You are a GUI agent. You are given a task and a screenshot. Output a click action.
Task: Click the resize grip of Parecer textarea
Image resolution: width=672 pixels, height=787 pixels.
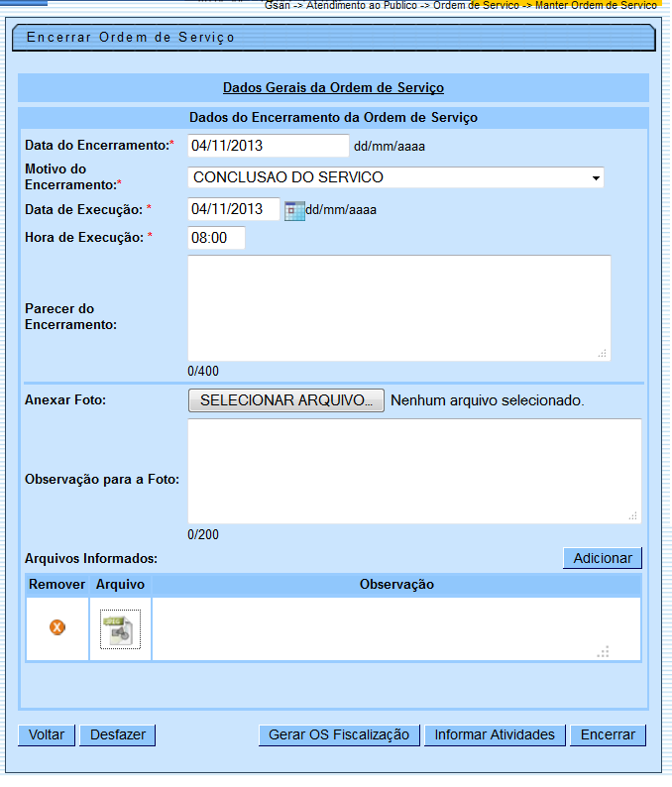603,353
